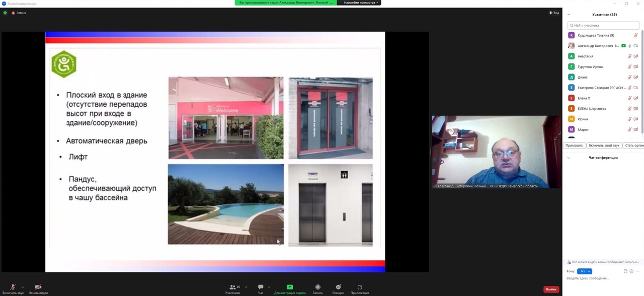Select participant Ирина
Viewport: 644px width, 296px height.
tap(603, 119)
